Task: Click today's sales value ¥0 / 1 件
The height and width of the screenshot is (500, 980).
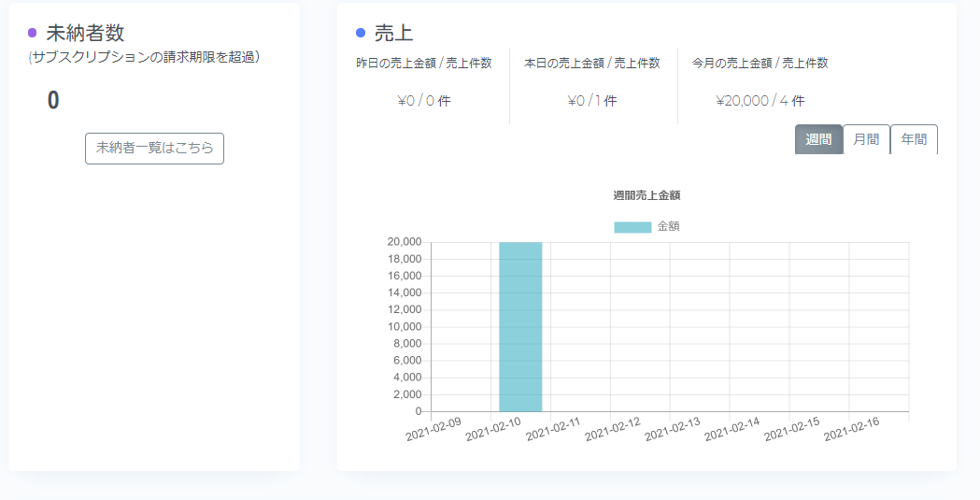Action: tap(592, 101)
